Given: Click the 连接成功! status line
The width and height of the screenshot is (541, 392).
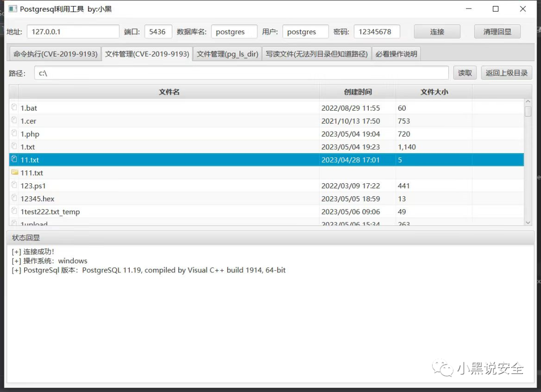Looking at the screenshot, I should [x=33, y=252].
